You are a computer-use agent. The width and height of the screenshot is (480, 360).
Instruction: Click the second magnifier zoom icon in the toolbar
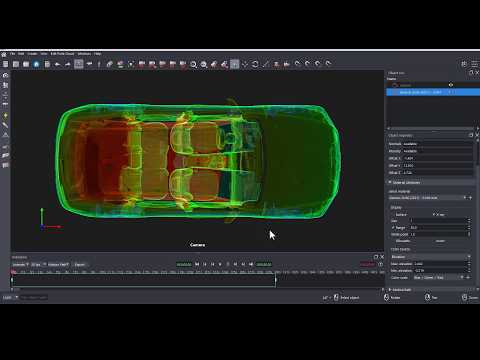[204, 64]
